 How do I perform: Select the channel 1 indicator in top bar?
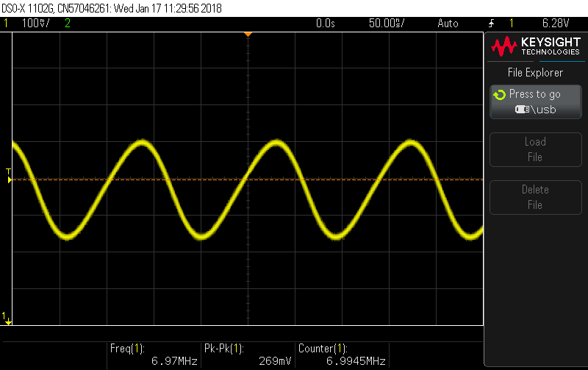7,24
